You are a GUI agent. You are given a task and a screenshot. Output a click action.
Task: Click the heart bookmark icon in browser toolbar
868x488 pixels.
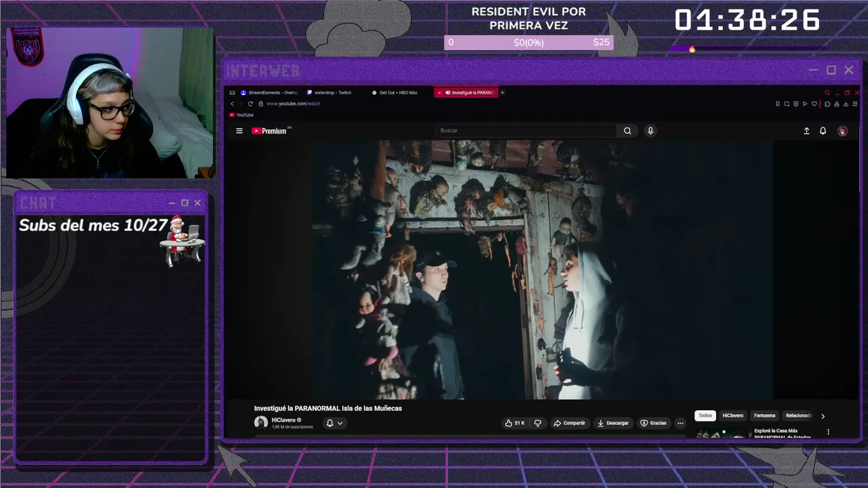click(x=814, y=104)
